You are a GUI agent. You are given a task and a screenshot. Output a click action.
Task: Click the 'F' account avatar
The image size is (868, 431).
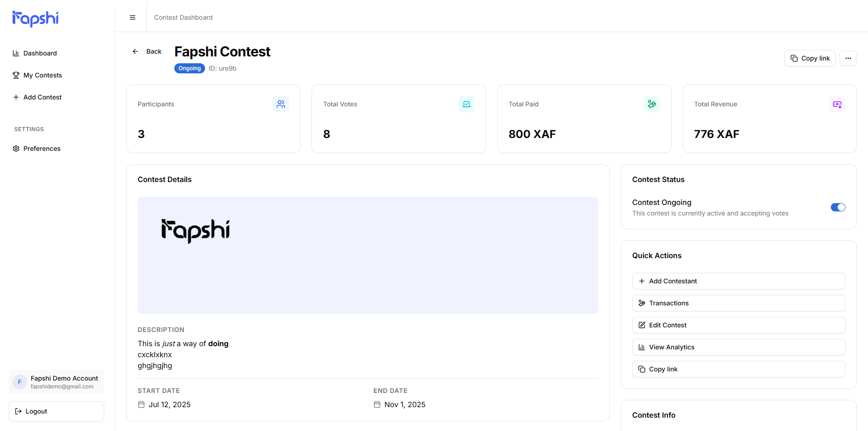20,382
